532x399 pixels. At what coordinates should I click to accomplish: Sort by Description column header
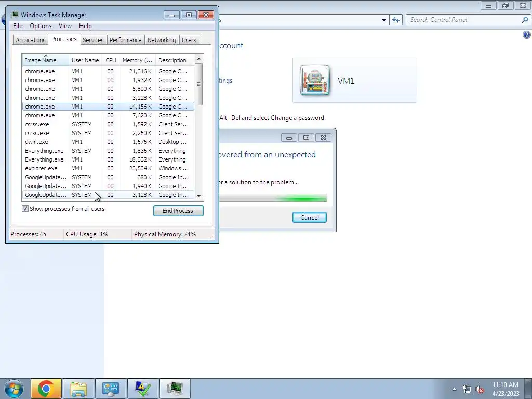175,60
